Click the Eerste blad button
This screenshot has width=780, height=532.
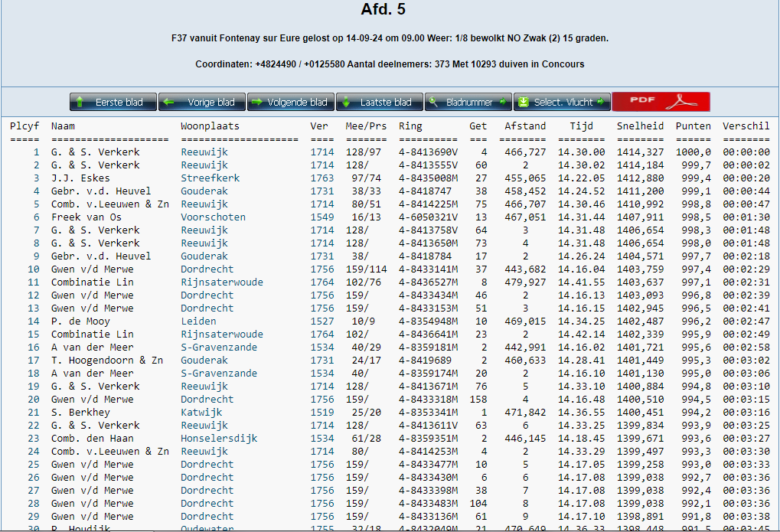pos(113,102)
